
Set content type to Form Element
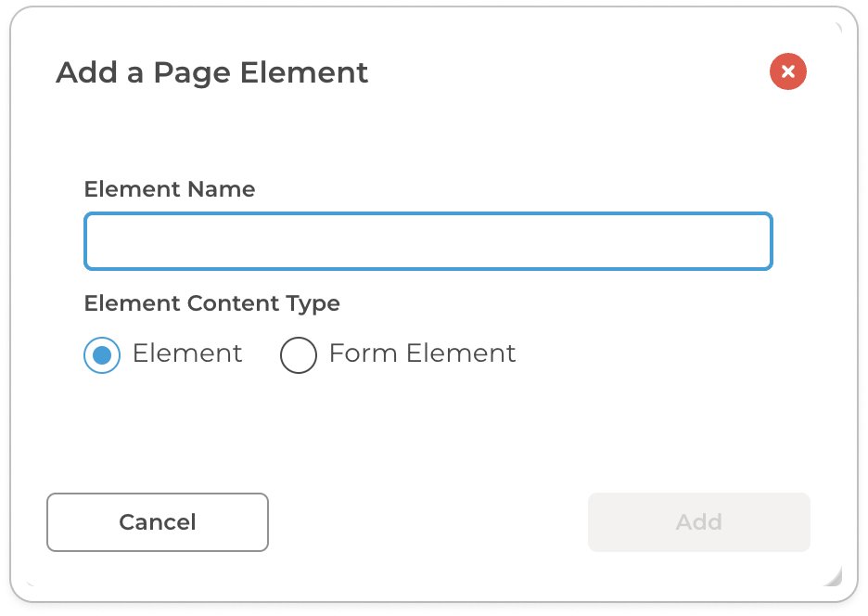(299, 354)
